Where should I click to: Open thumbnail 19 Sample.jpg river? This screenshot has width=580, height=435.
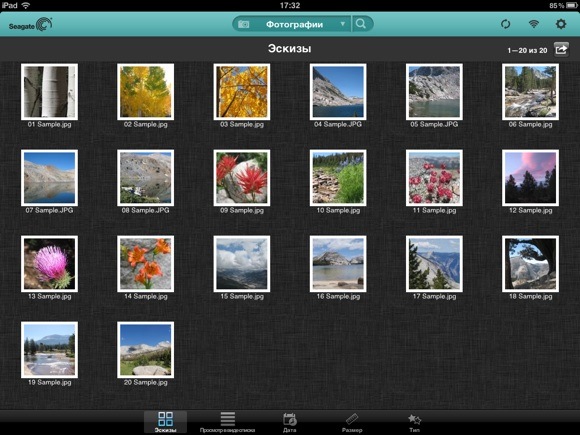tap(50, 350)
